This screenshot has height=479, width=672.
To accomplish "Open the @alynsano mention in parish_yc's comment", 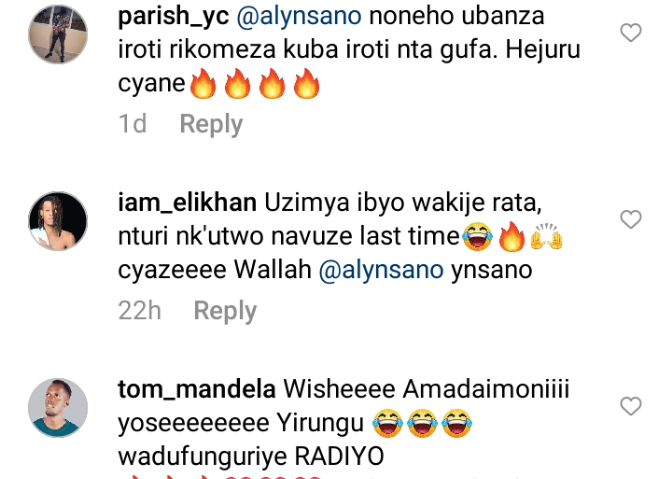I will point(299,16).
